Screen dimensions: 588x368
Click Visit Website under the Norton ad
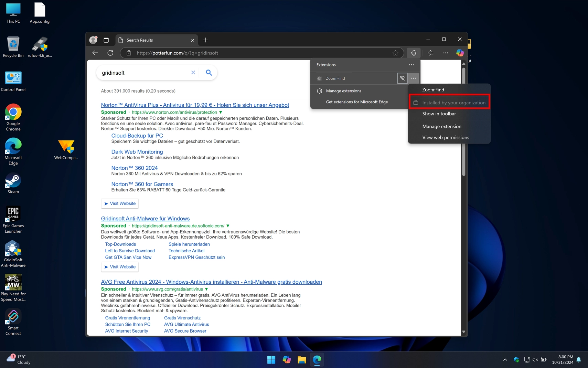tap(120, 203)
